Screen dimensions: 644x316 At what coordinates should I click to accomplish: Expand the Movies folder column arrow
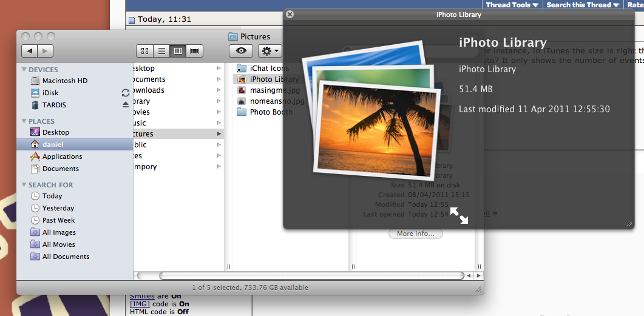point(219,112)
